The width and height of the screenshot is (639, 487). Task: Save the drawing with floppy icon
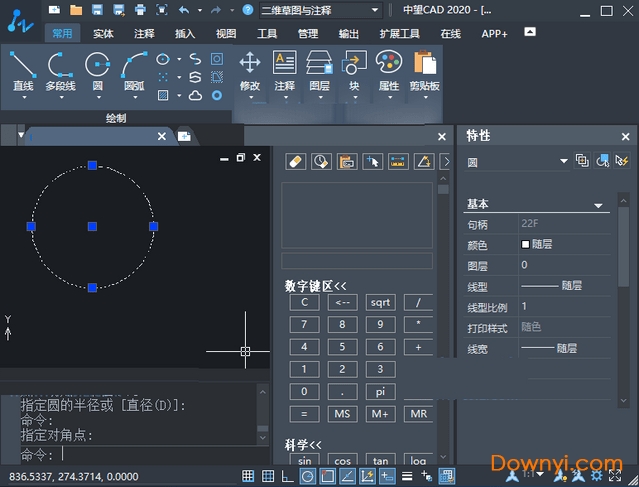(x=97, y=9)
